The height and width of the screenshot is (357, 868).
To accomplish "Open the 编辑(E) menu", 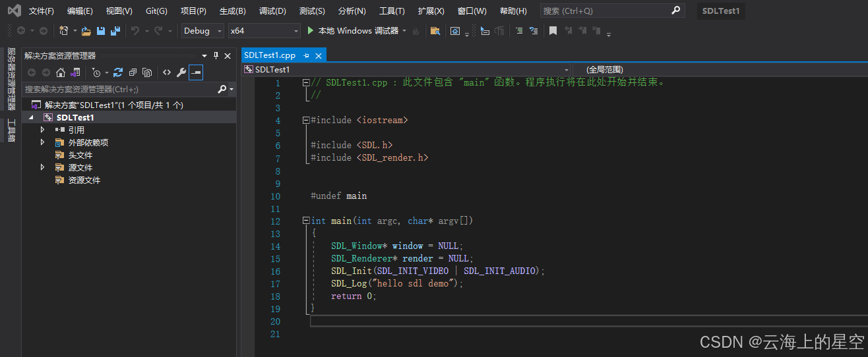I will point(80,11).
